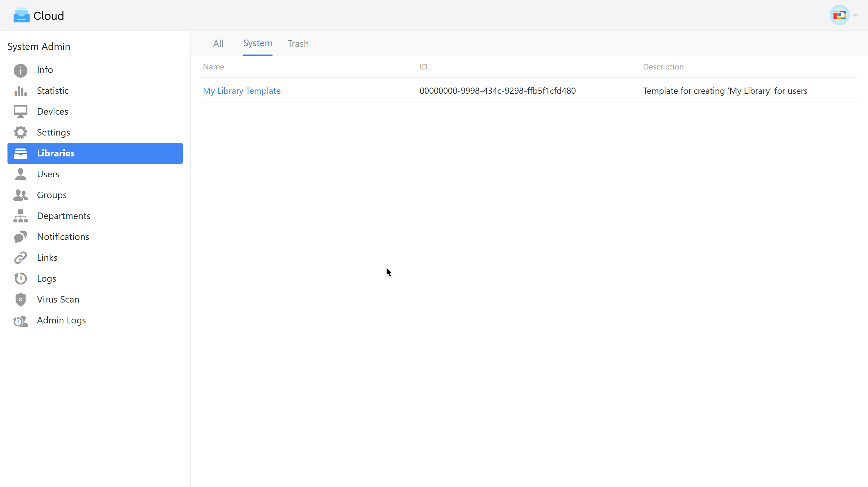This screenshot has height=487, width=868.
Task: Navigate to Groups section
Action: click(51, 195)
